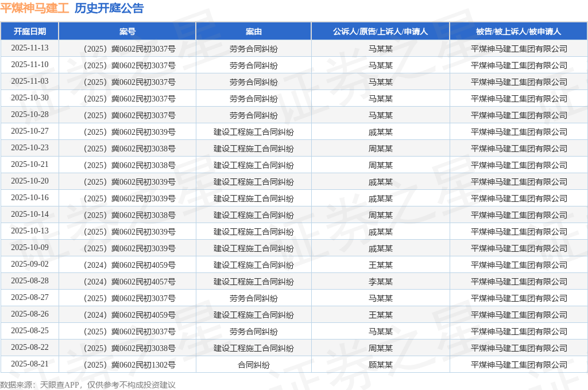Click 劳务合同纠纷 in the 2025-08-25 row
The image size is (588, 390).
click(254, 331)
